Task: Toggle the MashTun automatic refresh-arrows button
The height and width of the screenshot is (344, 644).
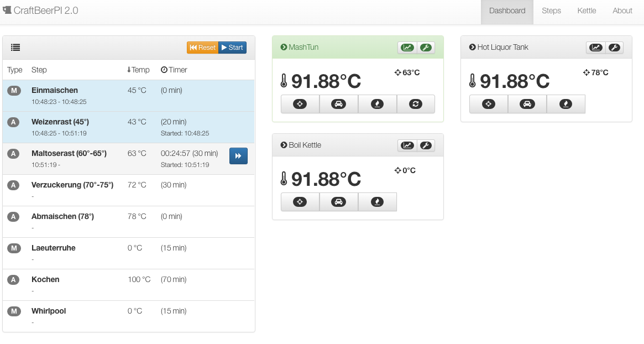Action: (416, 104)
